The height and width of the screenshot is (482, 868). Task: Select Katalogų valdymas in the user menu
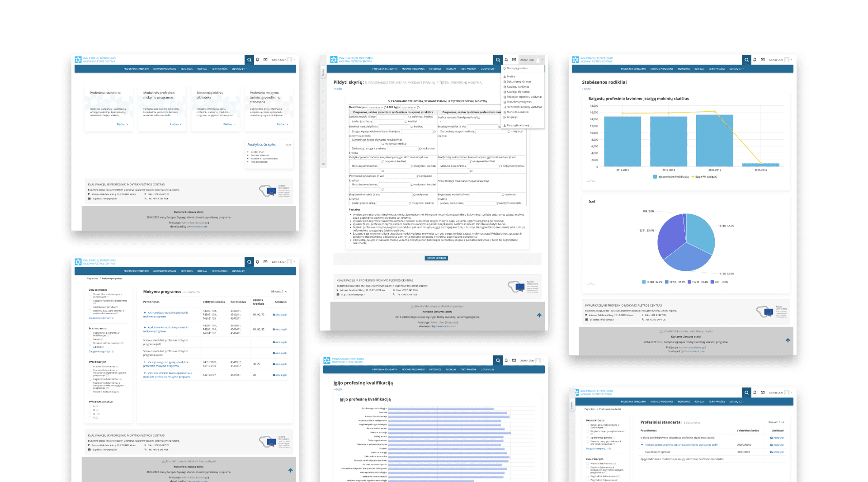[x=518, y=87]
